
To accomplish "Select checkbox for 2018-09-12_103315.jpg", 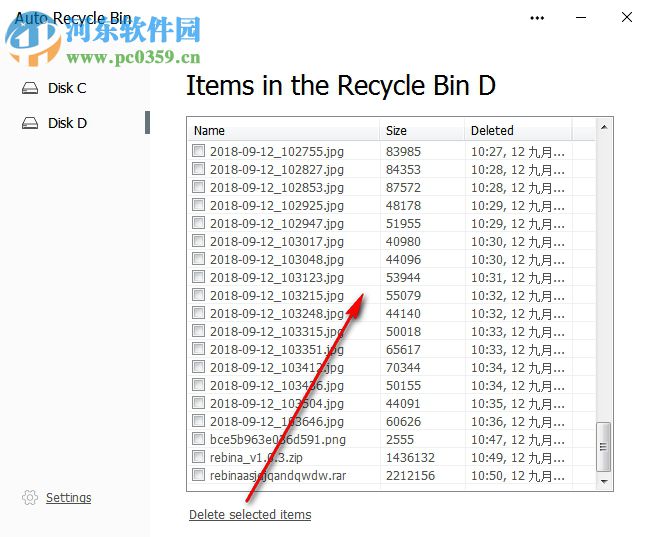I will coord(199,330).
